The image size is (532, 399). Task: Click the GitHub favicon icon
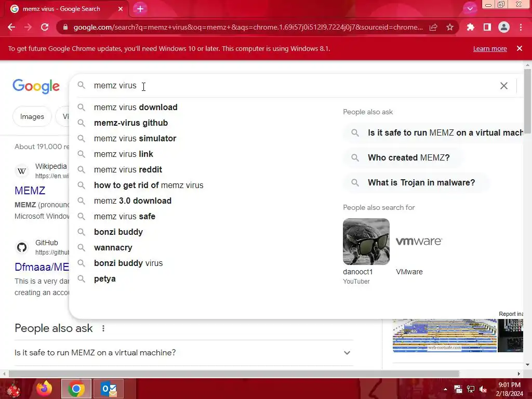(x=22, y=247)
